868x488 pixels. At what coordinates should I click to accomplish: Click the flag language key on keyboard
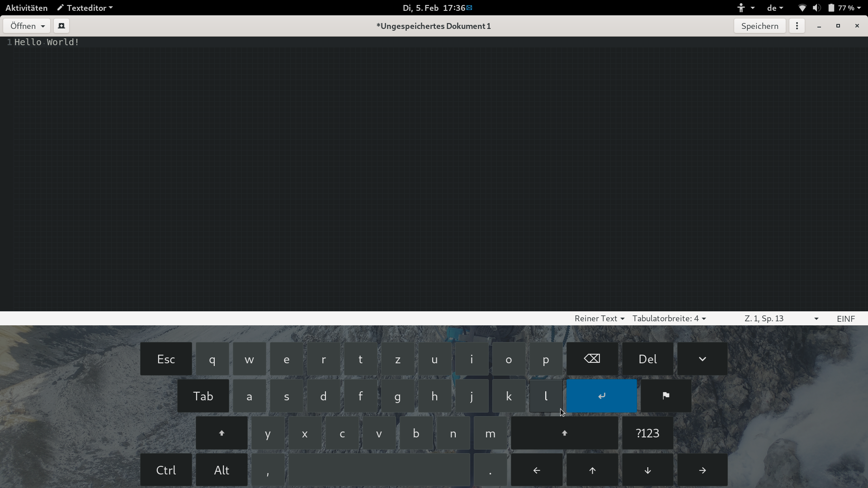pos(665,396)
